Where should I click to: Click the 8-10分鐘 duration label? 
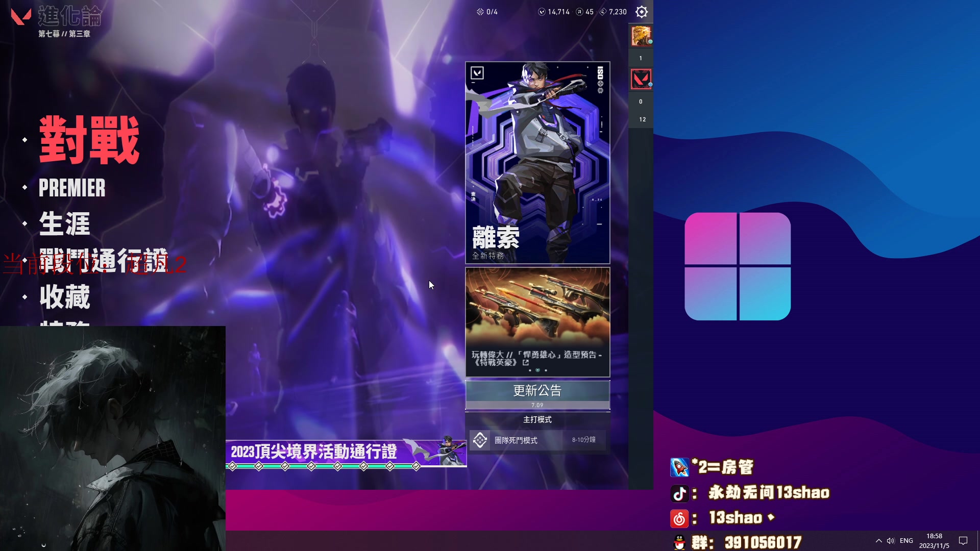tap(583, 440)
